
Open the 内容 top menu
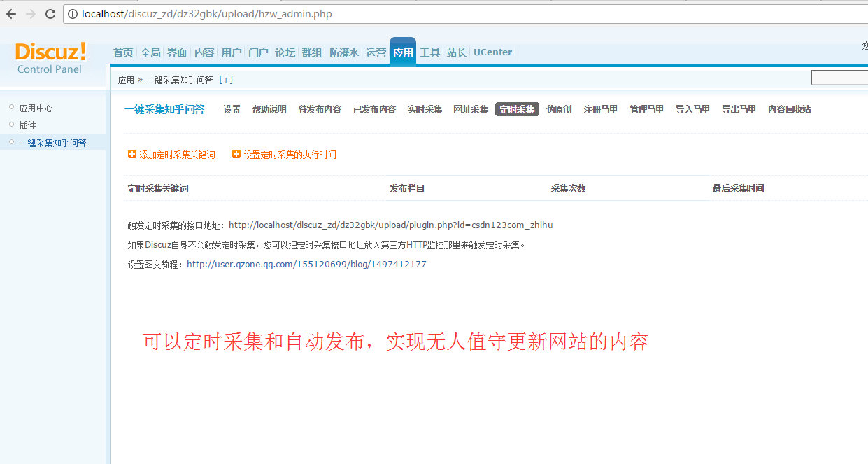pos(204,52)
